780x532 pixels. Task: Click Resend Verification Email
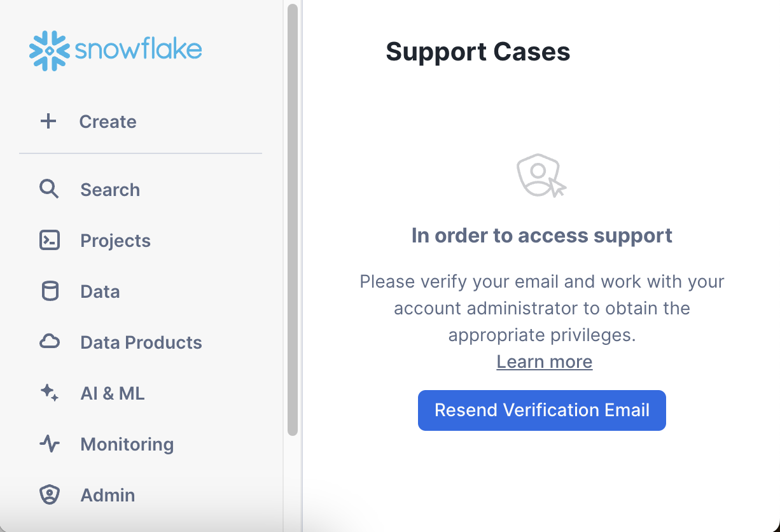[x=541, y=410]
